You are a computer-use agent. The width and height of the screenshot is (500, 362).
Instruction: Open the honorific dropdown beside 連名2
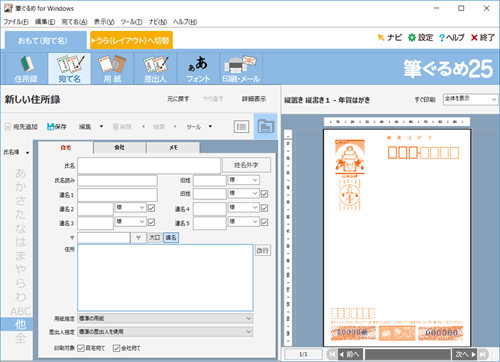click(x=131, y=208)
